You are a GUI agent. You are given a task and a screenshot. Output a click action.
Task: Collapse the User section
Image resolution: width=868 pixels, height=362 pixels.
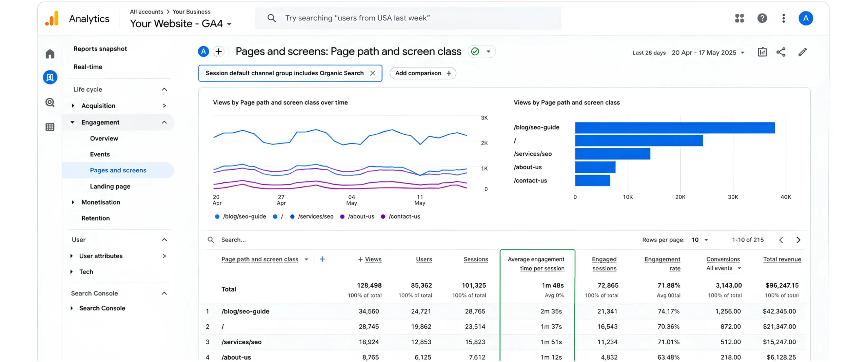point(164,240)
